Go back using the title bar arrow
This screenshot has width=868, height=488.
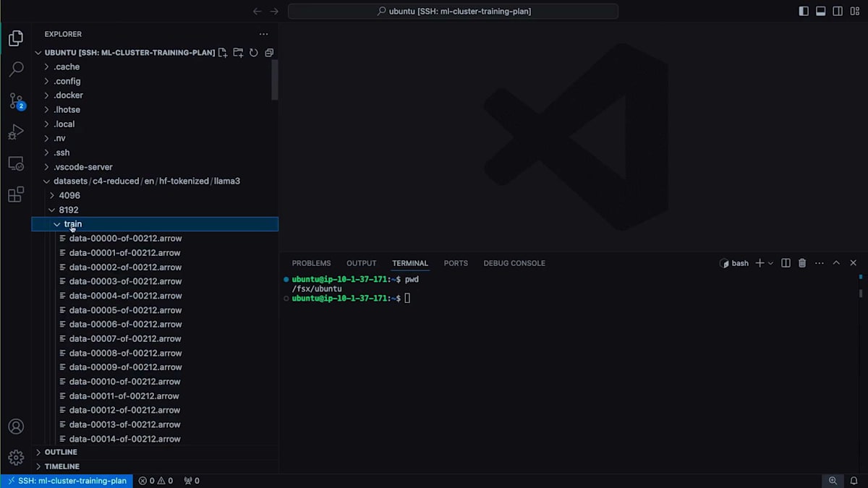[x=257, y=12]
